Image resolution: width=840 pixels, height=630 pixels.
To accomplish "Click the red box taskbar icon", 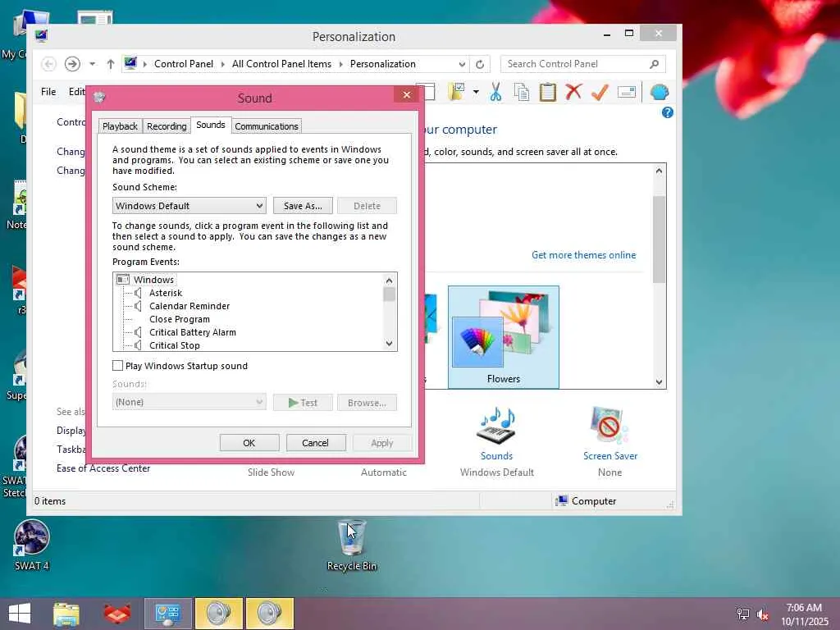I will pyautogui.click(x=117, y=614).
